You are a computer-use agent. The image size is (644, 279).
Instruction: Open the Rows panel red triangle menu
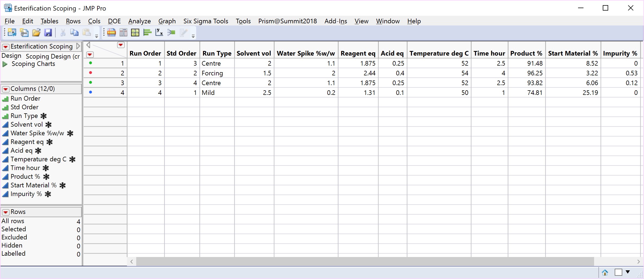click(6, 212)
